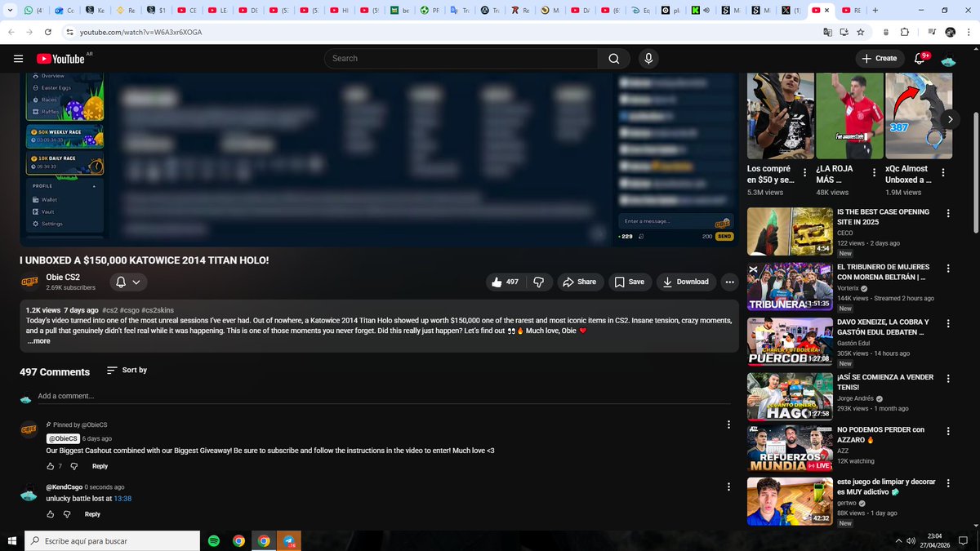980x551 pixels.
Task: Click the YouTube search input field
Action: coord(461,59)
